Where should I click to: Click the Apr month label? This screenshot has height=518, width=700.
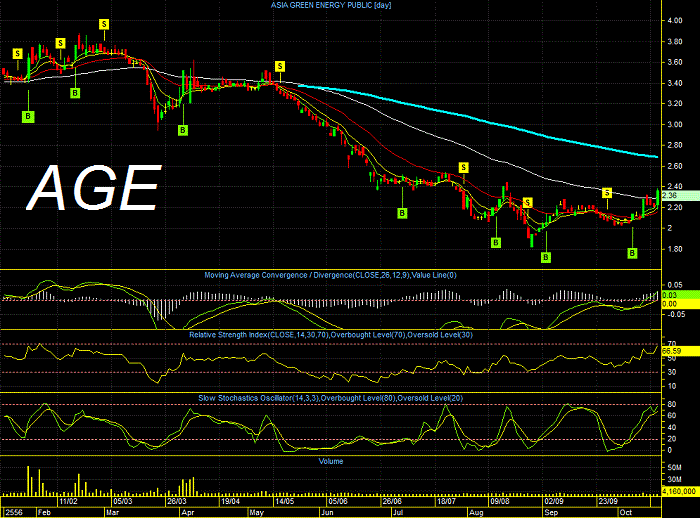point(188,512)
